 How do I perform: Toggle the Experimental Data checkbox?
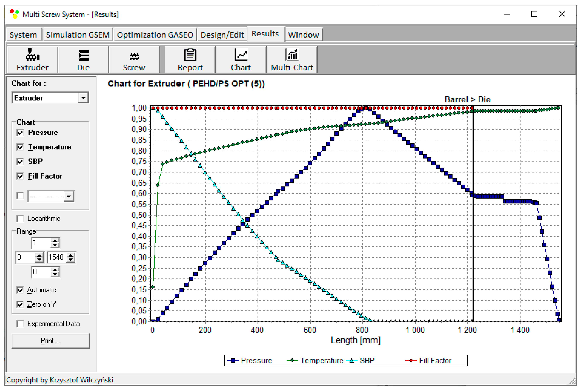click(x=20, y=324)
